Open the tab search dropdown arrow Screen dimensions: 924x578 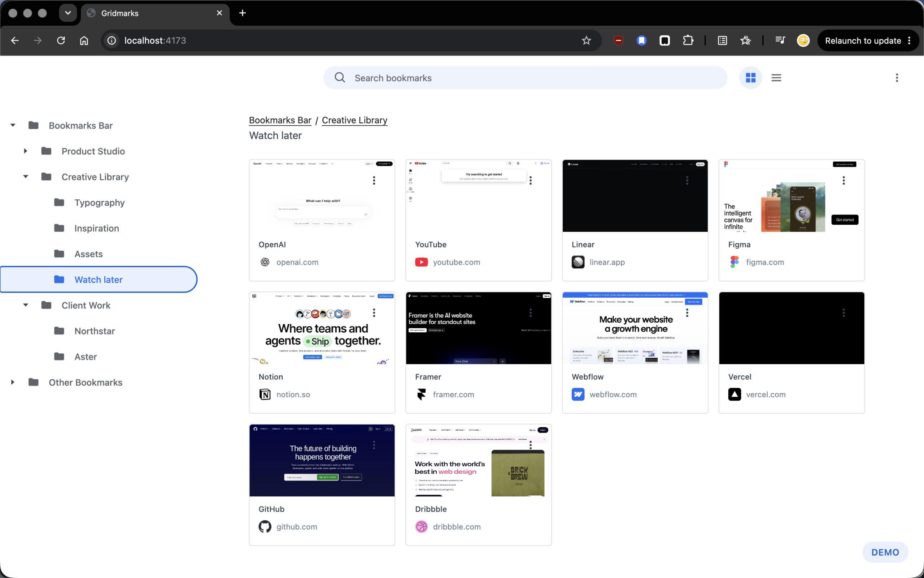[68, 13]
